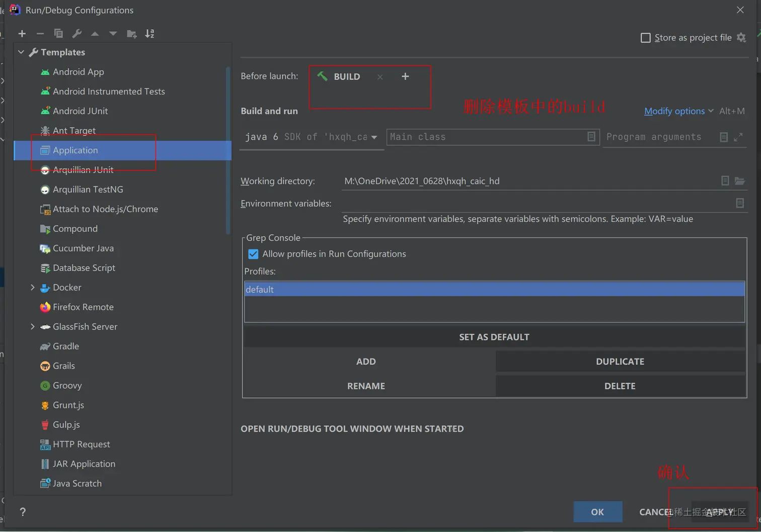This screenshot has width=761, height=532.
Task: Click the BUILD before-launch task
Action: pyautogui.click(x=339, y=76)
